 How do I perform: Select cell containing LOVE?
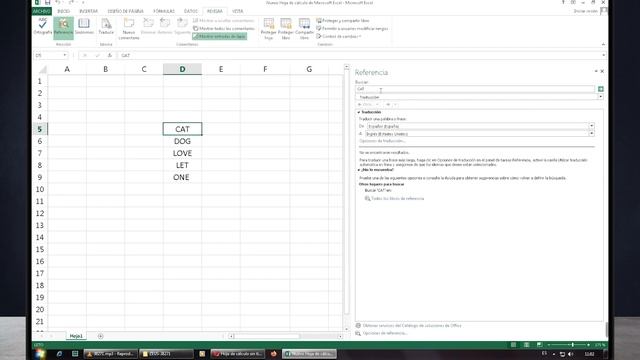click(182, 153)
